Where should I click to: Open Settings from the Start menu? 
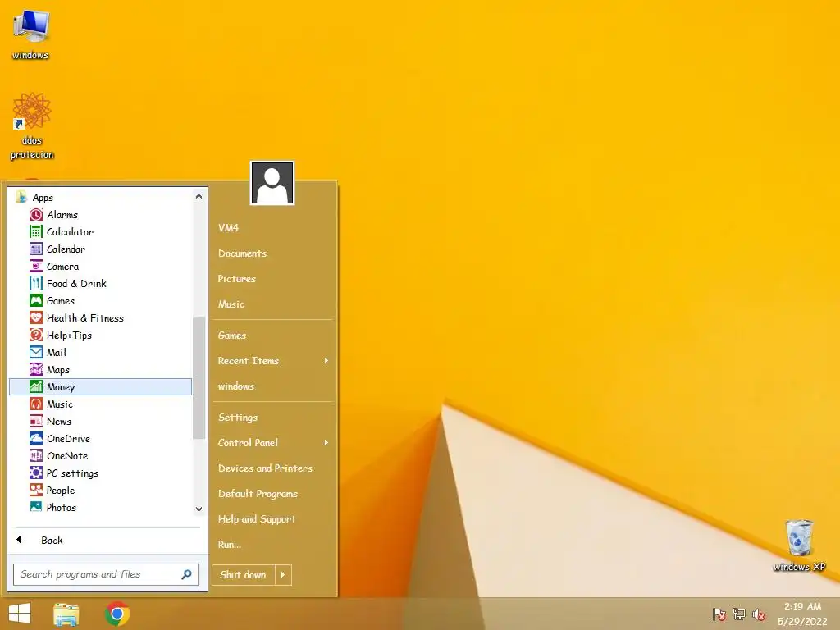[238, 418]
